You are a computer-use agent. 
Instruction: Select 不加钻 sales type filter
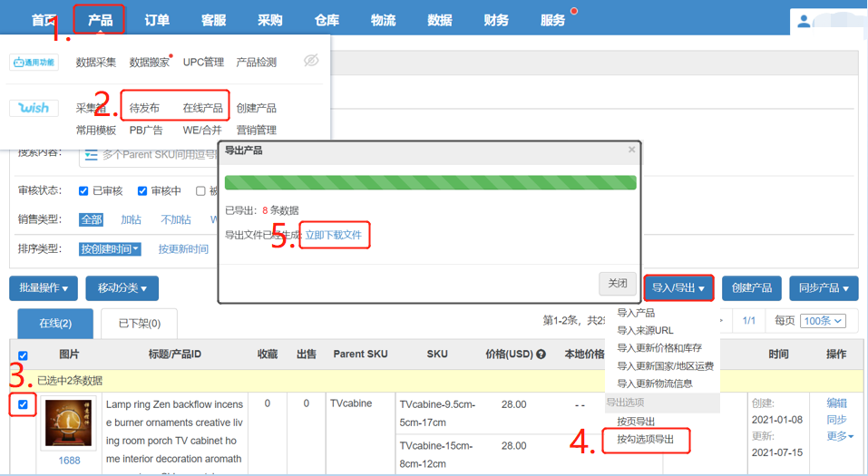176,219
